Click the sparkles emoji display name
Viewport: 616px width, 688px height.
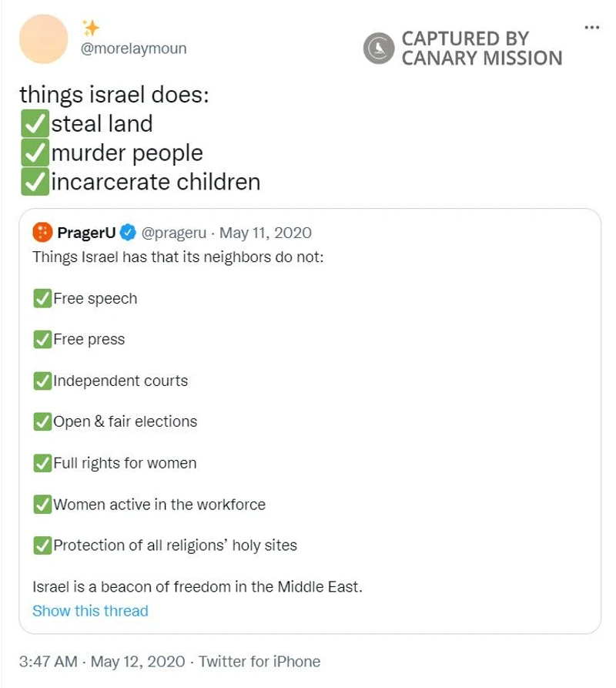tap(91, 28)
